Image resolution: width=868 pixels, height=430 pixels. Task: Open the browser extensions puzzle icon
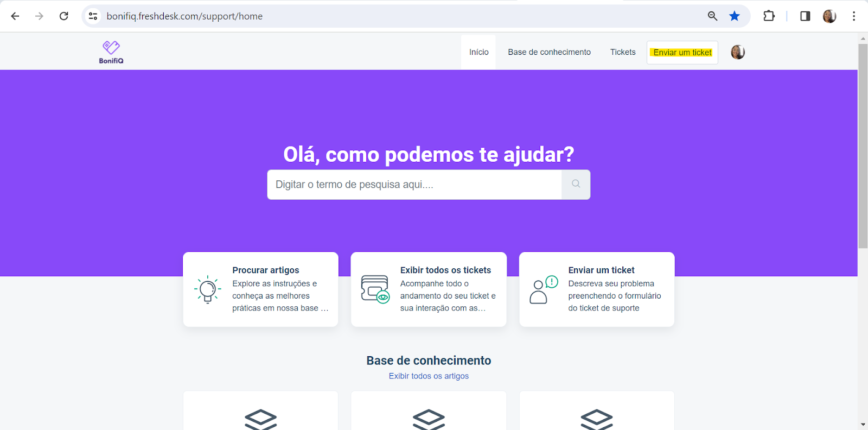(x=769, y=16)
